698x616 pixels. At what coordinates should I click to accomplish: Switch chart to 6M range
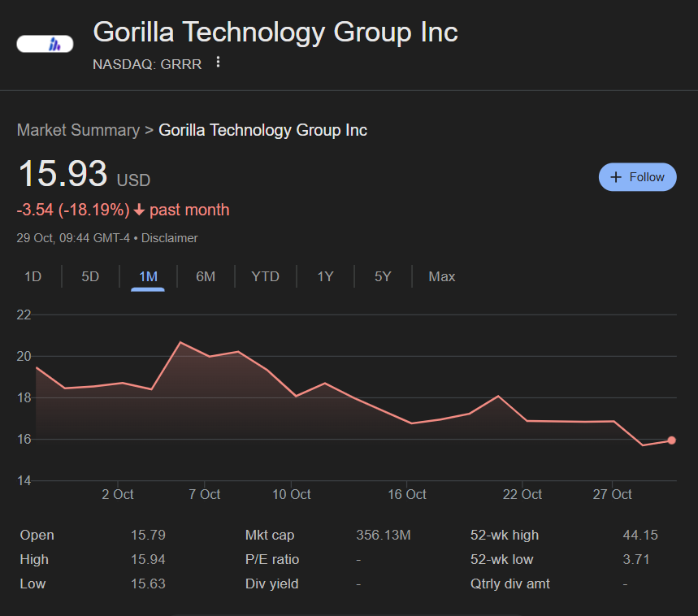[x=206, y=276]
